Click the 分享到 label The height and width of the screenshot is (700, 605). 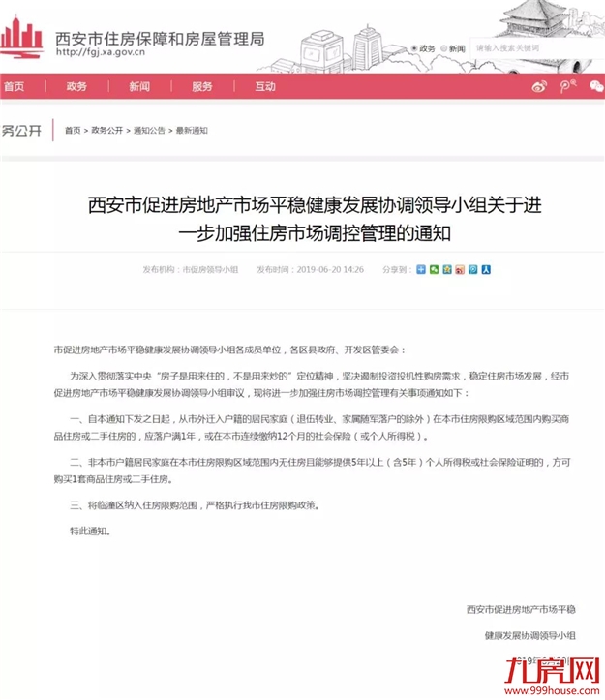[396, 270]
